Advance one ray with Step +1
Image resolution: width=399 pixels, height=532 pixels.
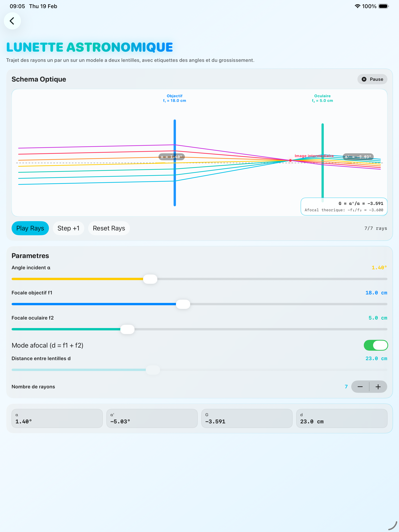pos(68,228)
